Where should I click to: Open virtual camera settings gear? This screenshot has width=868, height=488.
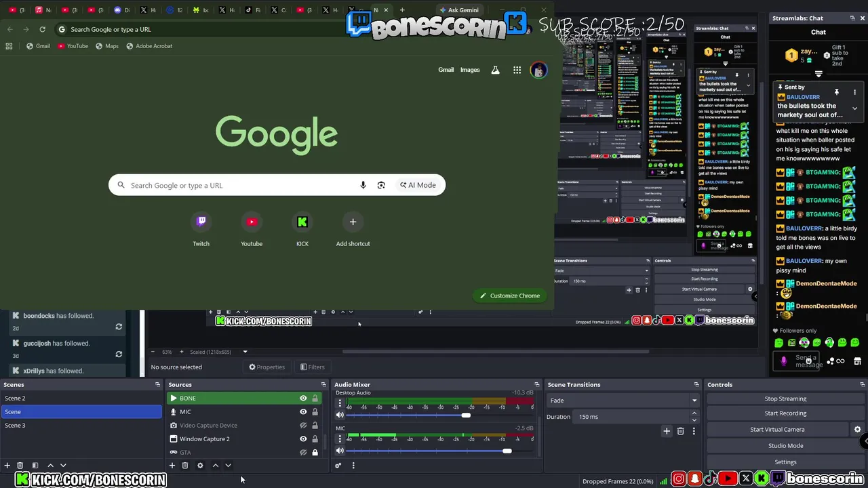tap(857, 430)
